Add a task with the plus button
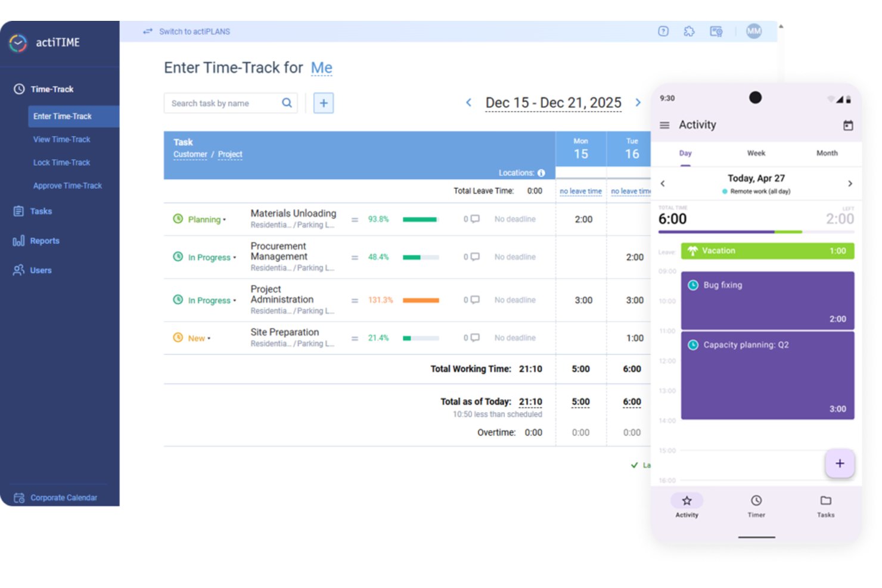The width and height of the screenshot is (882, 588). [x=324, y=103]
